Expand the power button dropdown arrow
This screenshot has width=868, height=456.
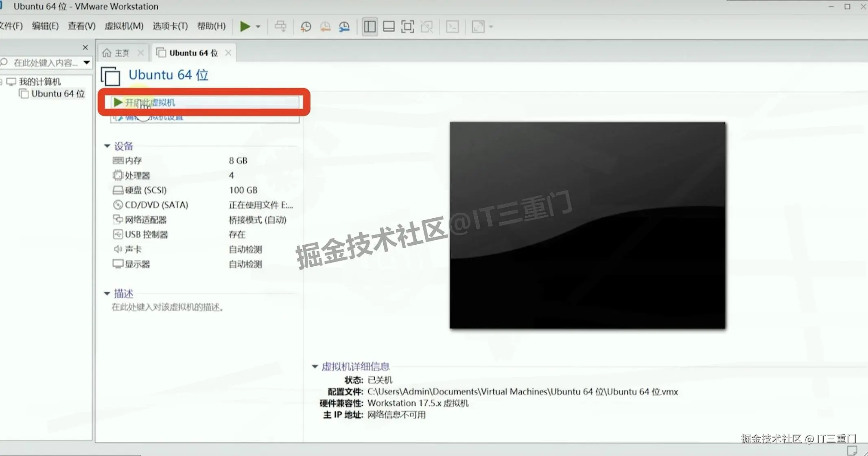[258, 26]
